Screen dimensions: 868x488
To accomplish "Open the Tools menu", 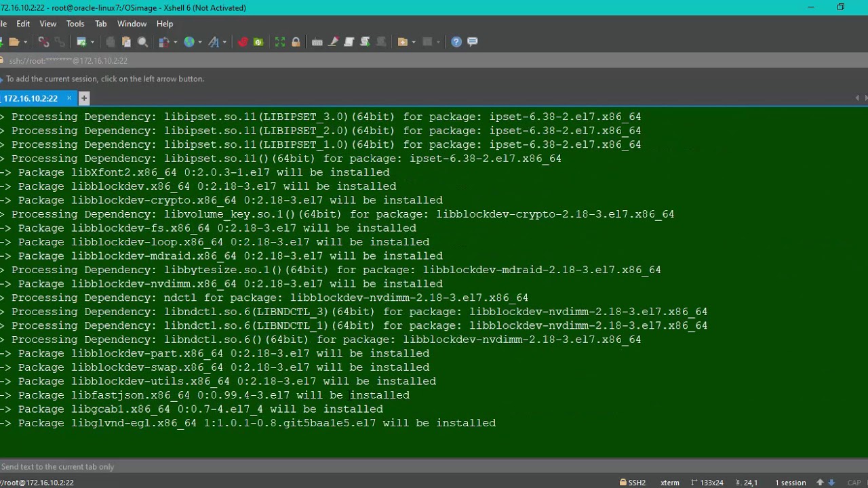I will coord(75,24).
